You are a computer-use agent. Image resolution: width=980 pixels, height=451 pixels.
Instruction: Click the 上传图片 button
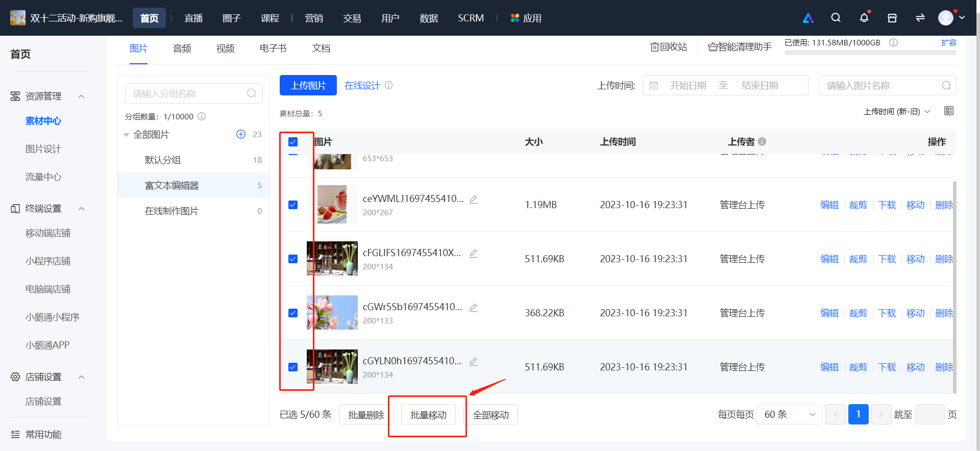tap(308, 85)
